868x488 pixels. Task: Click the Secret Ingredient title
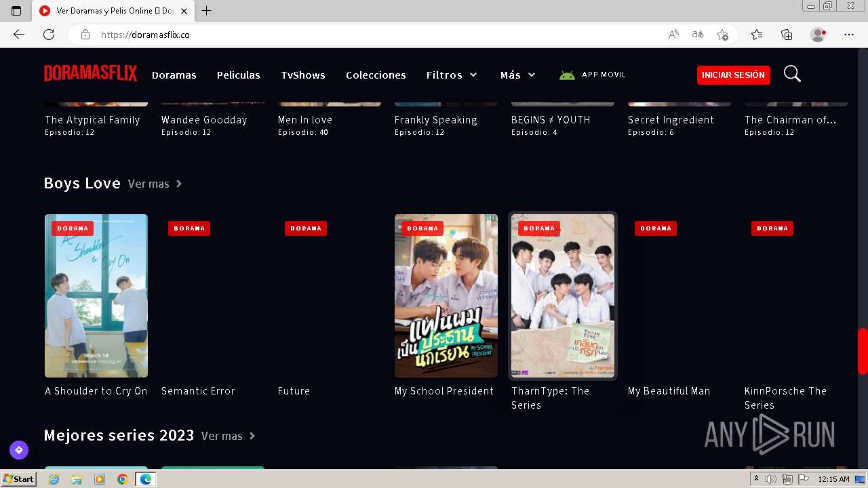pyautogui.click(x=671, y=120)
